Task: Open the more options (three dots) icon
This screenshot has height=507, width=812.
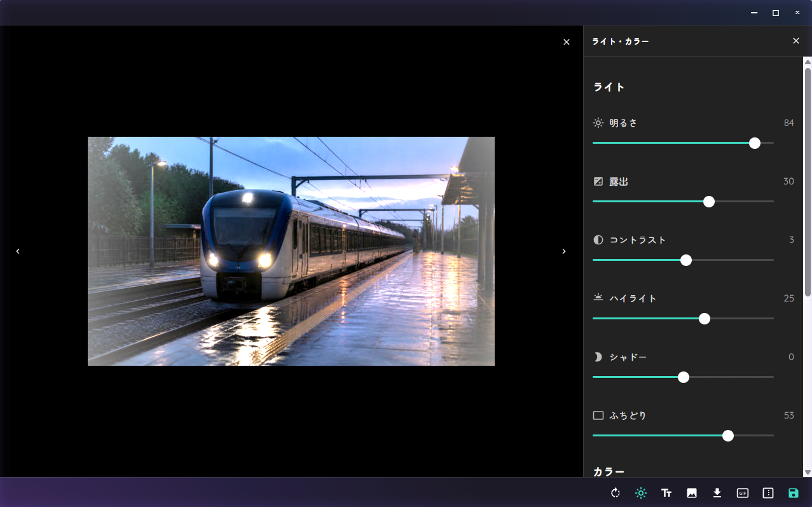Action: [768, 493]
